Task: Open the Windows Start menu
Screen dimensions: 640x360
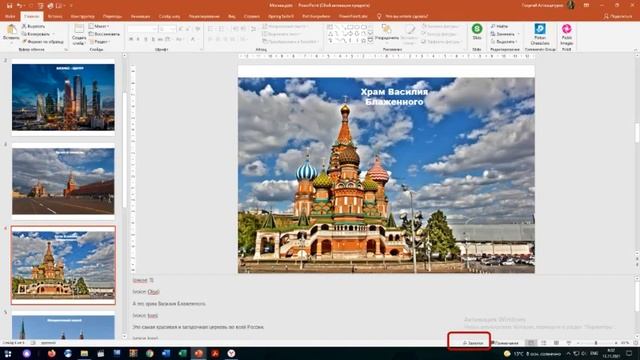Action: 8,353
